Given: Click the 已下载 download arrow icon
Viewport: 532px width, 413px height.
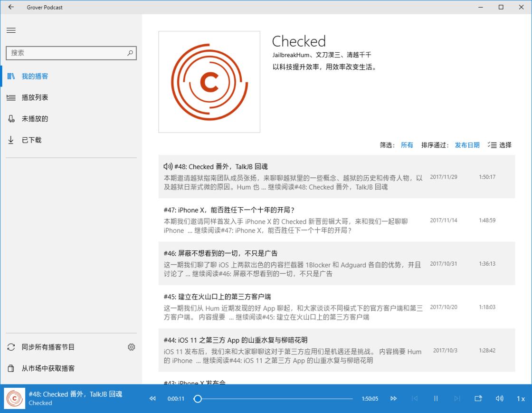Looking at the screenshot, I should click(11, 140).
